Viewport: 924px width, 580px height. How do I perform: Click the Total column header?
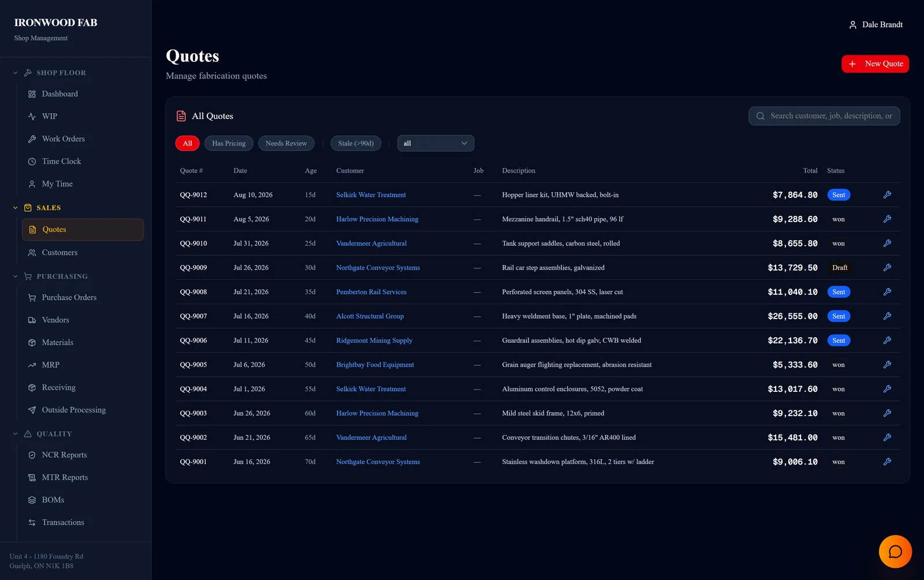coord(810,171)
